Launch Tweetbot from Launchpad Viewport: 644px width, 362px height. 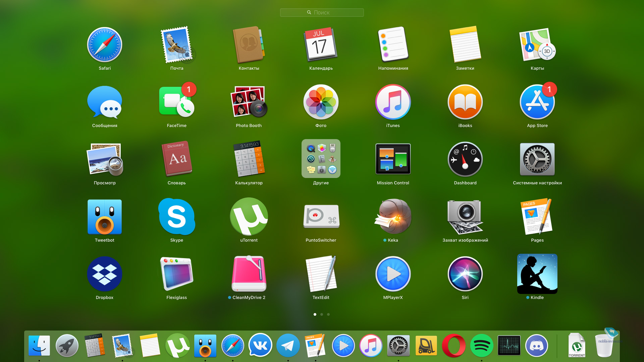pos(105,217)
